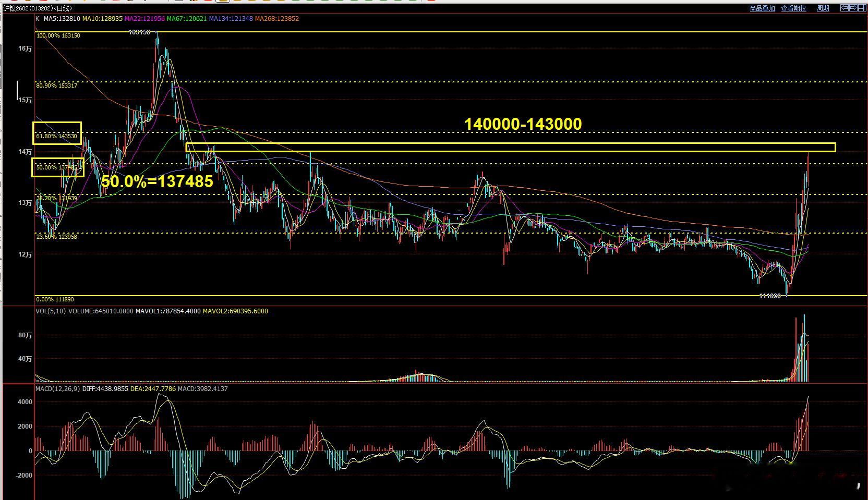The width and height of the screenshot is (868, 500).
Task: Click the 80万 volume axis label
Action: coord(25,335)
